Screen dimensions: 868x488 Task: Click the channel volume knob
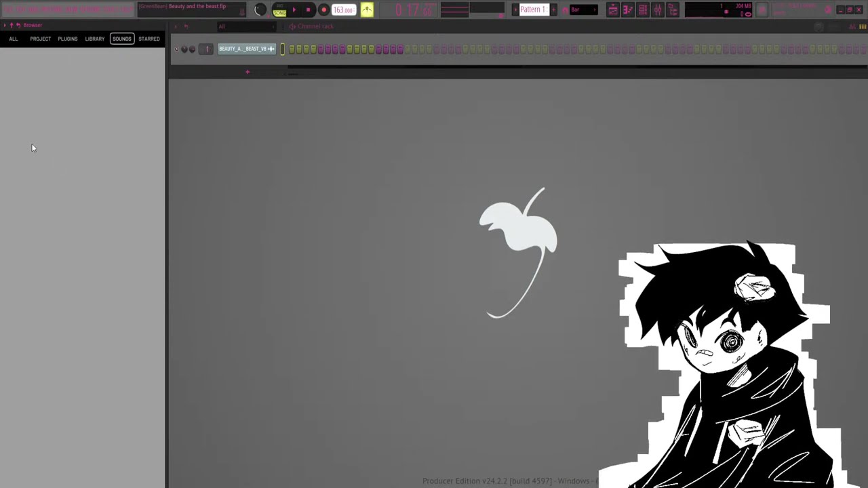click(x=192, y=49)
